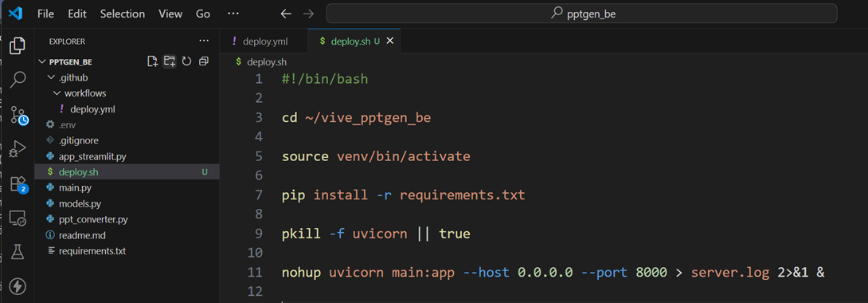Screen dimensions: 868x303
Task: Open the File menu
Action: click(45, 14)
